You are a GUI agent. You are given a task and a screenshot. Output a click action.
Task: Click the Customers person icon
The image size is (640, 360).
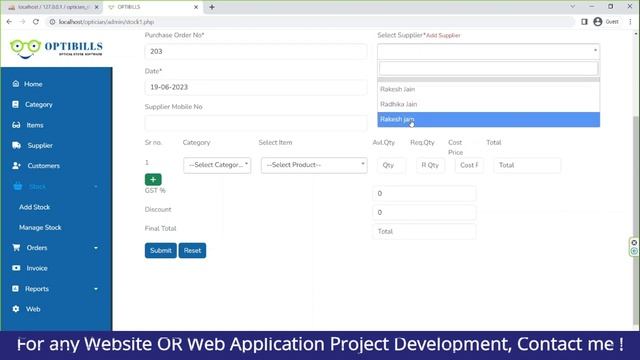(x=16, y=166)
